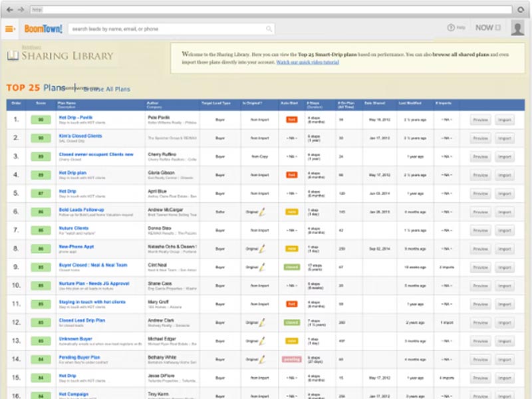This screenshot has width=532, height=399.
Task: Sort by the Last Modified column header
Action: pos(411,103)
